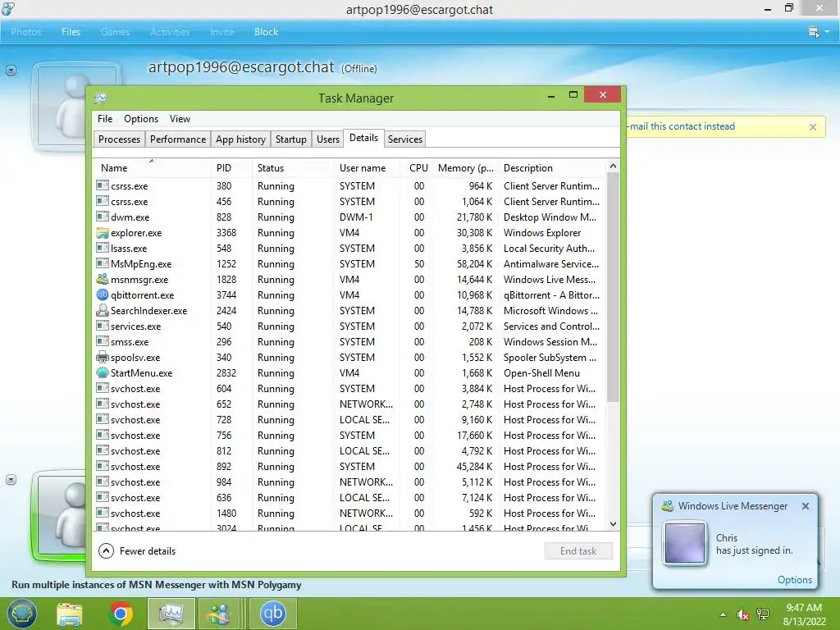Select svchost.exe row with PID 892

coord(349,467)
